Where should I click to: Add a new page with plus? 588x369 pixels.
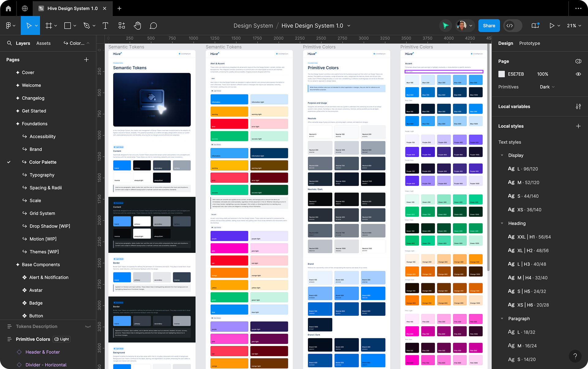click(86, 60)
